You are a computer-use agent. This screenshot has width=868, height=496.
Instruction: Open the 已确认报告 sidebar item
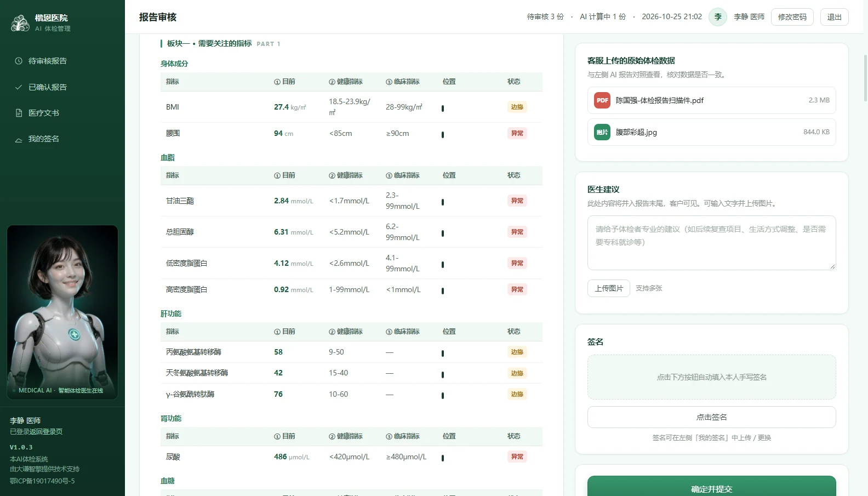[62, 87]
